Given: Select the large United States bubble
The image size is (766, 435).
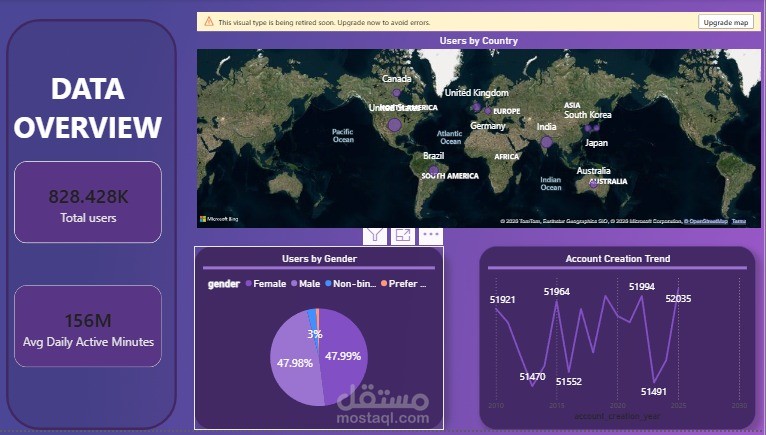Looking at the screenshot, I should click(395, 125).
